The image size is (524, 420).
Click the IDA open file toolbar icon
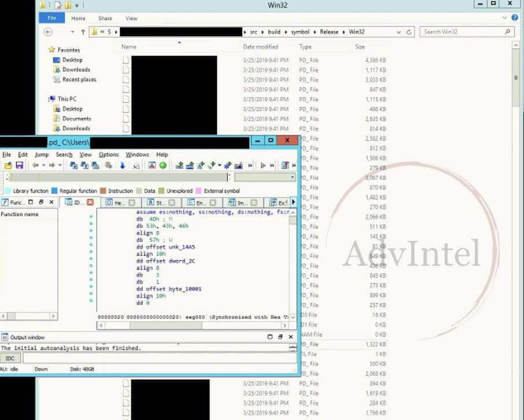coord(8,165)
